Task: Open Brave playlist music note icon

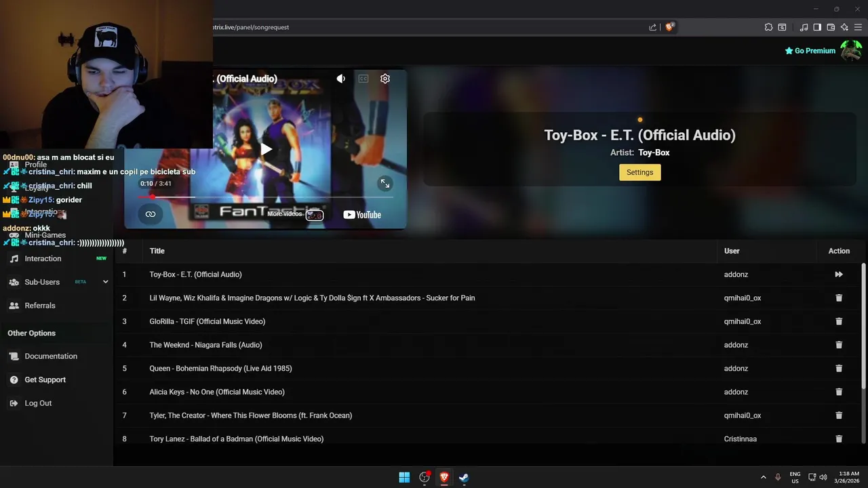Action: [x=804, y=27]
